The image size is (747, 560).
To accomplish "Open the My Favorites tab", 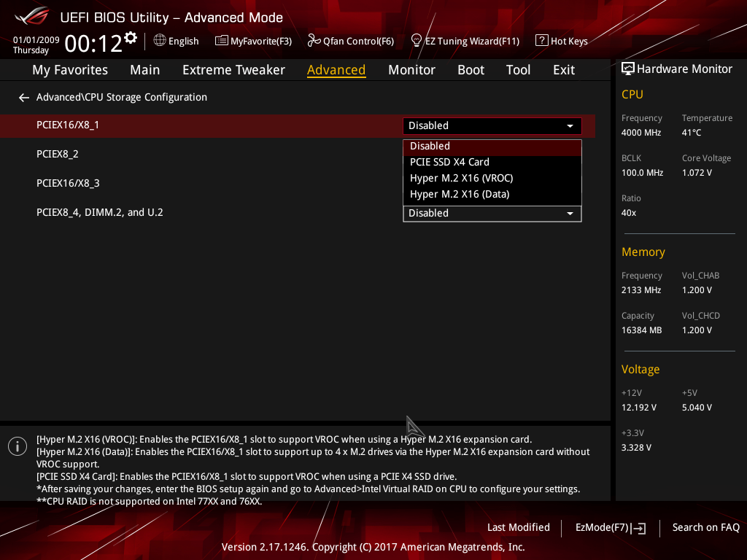I will pyautogui.click(x=70, y=70).
